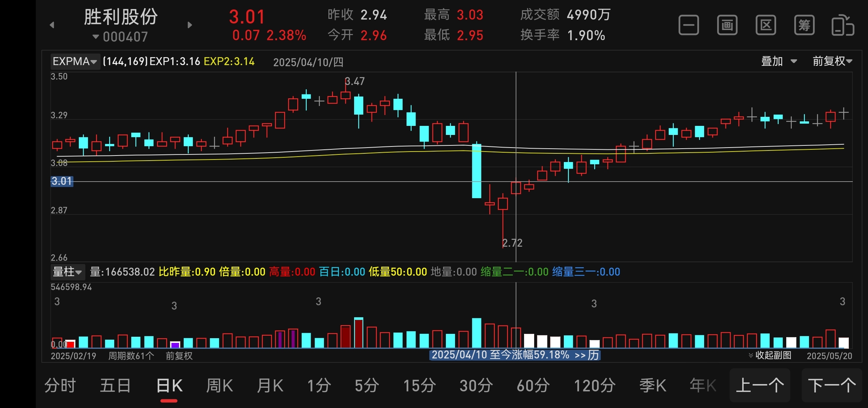Go to previous stock with left arrow
The height and width of the screenshot is (408, 868).
[x=52, y=25]
